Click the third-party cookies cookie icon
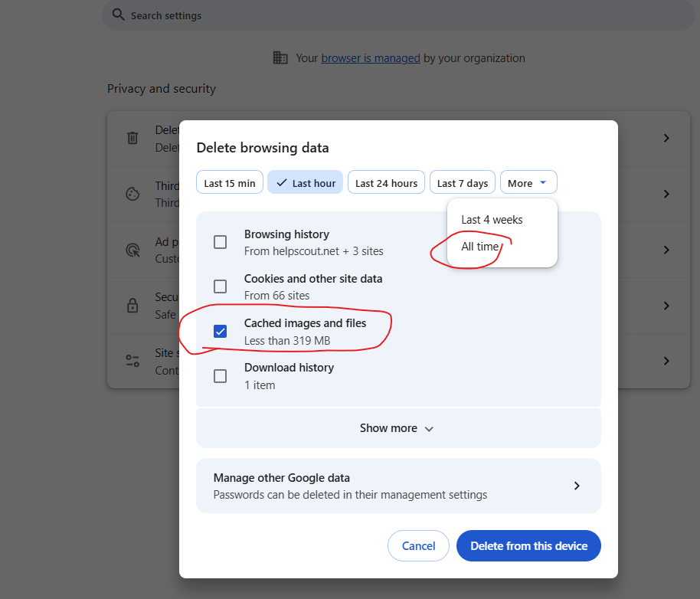The height and width of the screenshot is (599, 700). (132, 194)
